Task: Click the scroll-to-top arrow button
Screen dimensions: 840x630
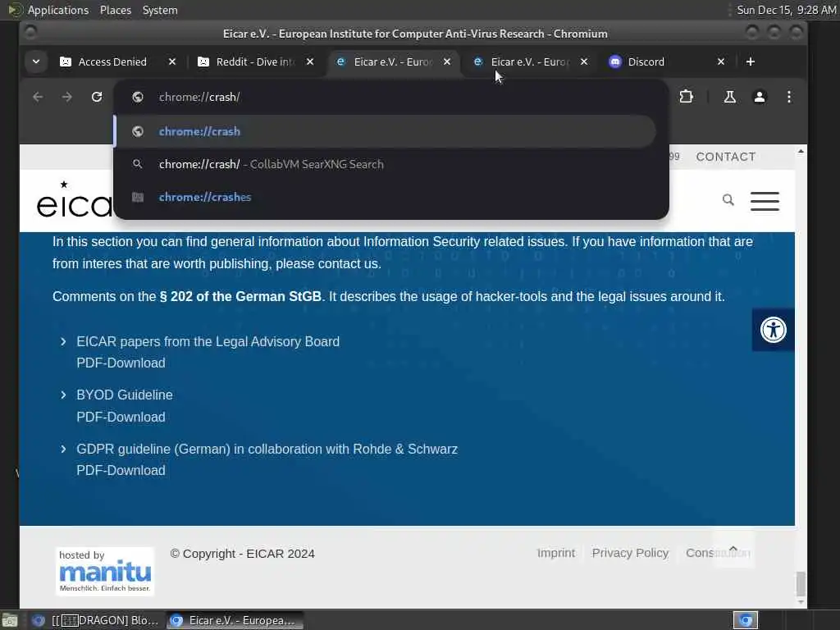Action: click(x=733, y=549)
